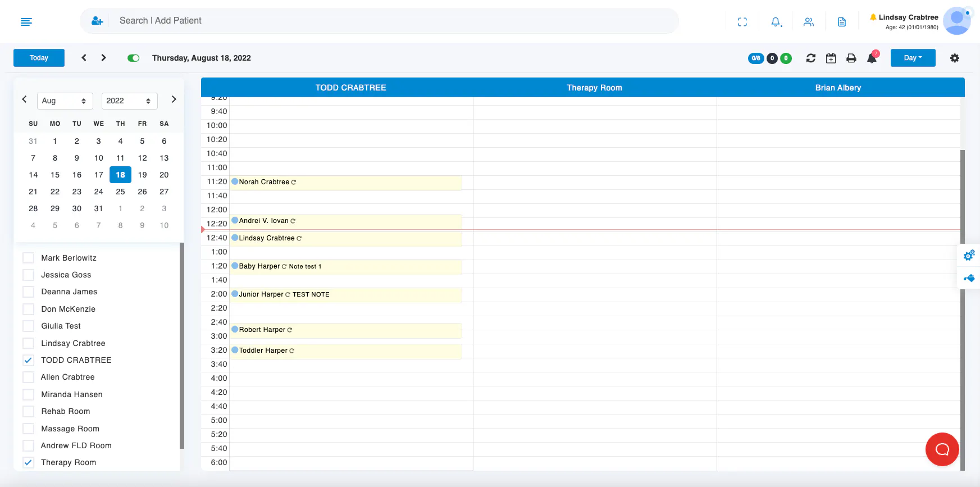
Task: Click blue 0/8 appointment counter badge
Action: pyautogui.click(x=756, y=58)
